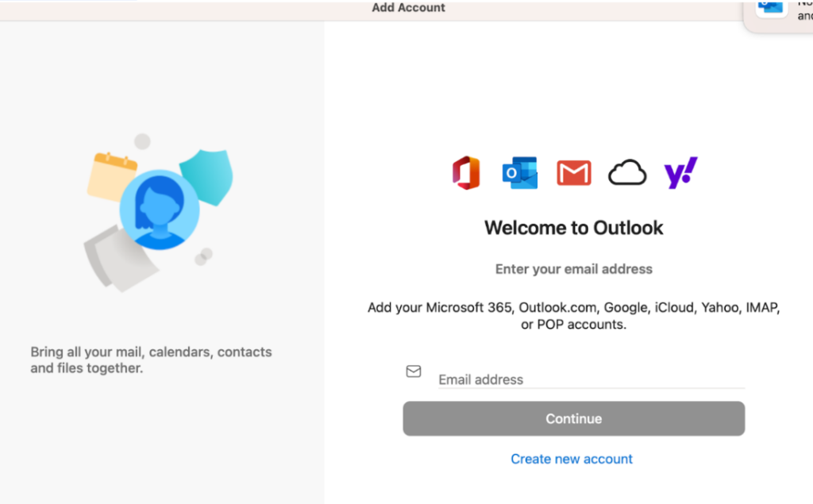This screenshot has height=504, width=813.
Task: Select the Gmail envelope icon
Action: [x=573, y=172]
